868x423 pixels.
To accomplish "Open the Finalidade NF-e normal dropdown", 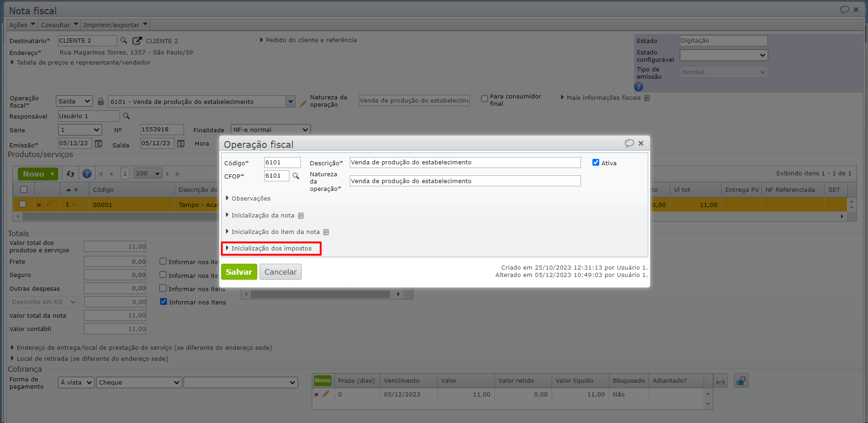I will (271, 130).
